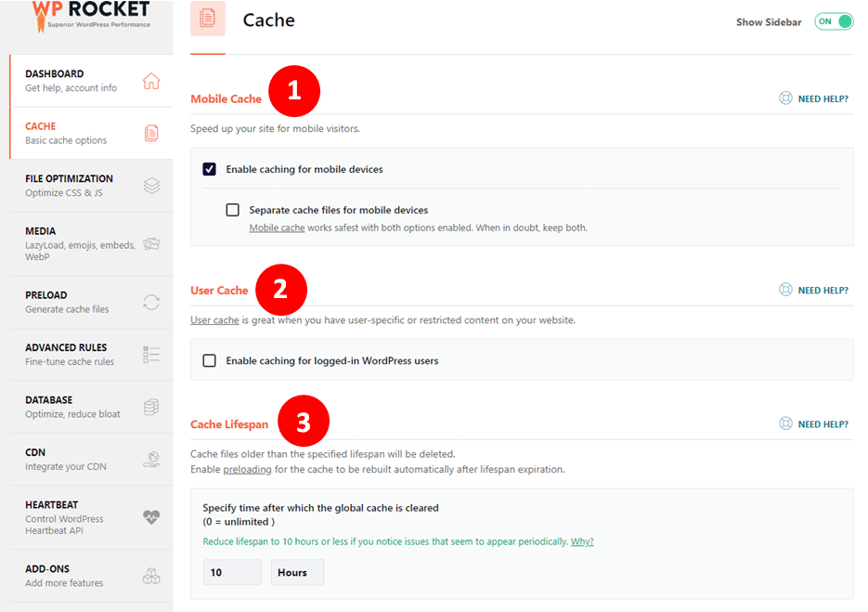The width and height of the screenshot is (868, 612).
Task: Check Separate cache files for mobile devices
Action: (x=233, y=210)
